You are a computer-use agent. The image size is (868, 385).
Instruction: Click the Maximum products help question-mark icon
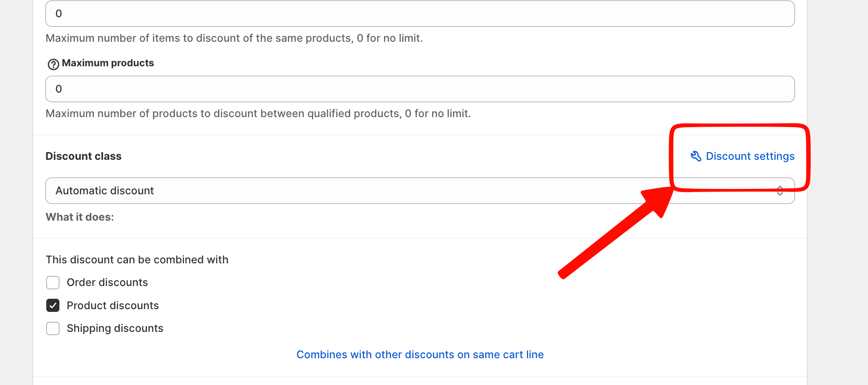53,64
